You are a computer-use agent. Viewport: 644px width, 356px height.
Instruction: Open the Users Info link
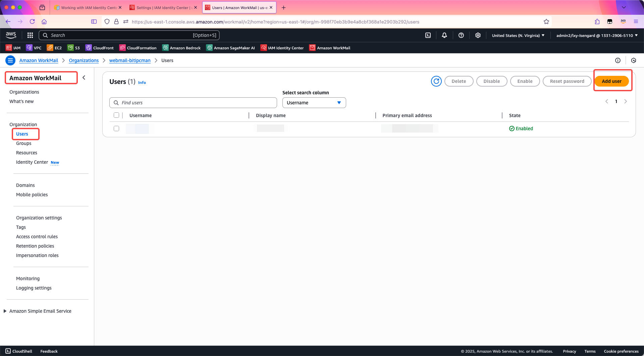pos(142,83)
